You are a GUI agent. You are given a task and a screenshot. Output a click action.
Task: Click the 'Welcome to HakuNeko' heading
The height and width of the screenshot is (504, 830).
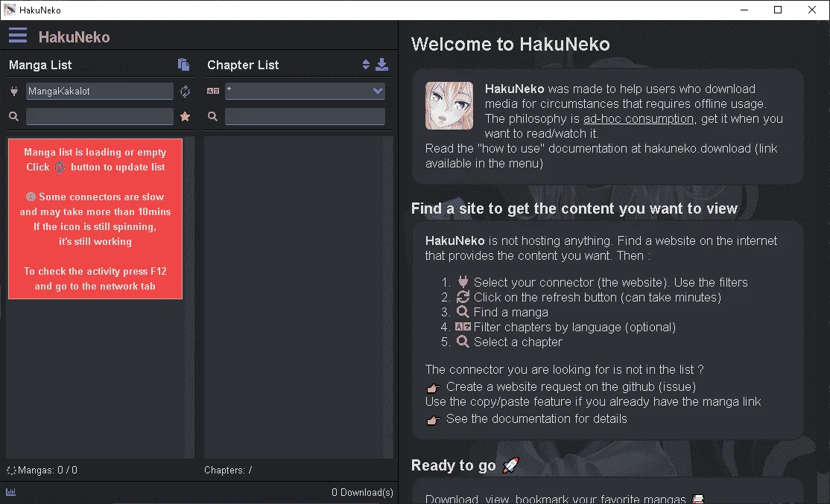[x=510, y=45]
